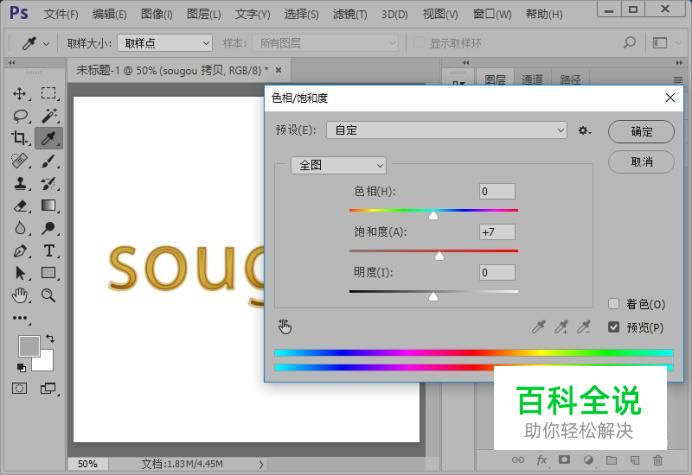Switch to the 通道 channels tab
The image size is (692, 475).
click(532, 79)
